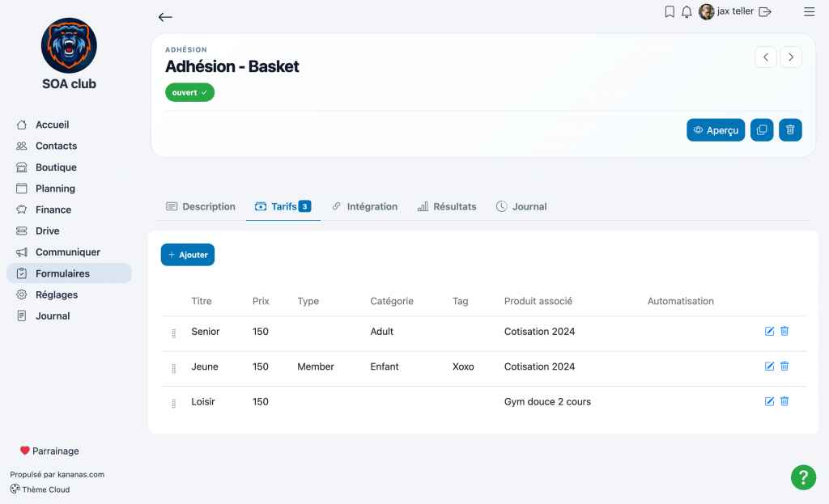Open the Journal tab in the form
This screenshot has height=504, width=829.
[521, 206]
